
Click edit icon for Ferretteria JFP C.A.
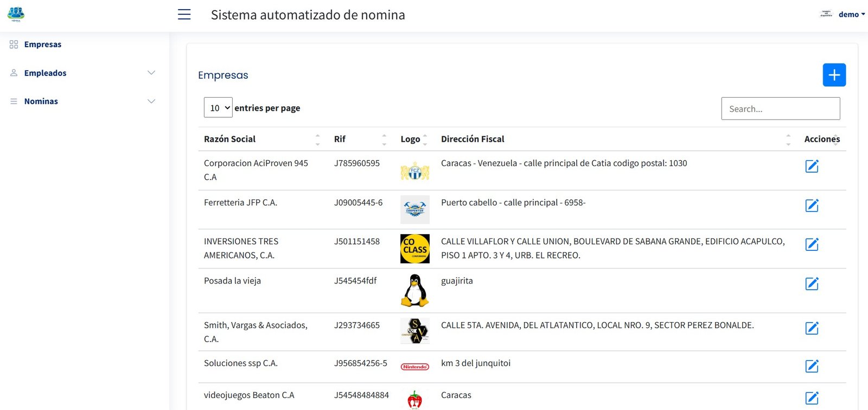click(x=812, y=205)
